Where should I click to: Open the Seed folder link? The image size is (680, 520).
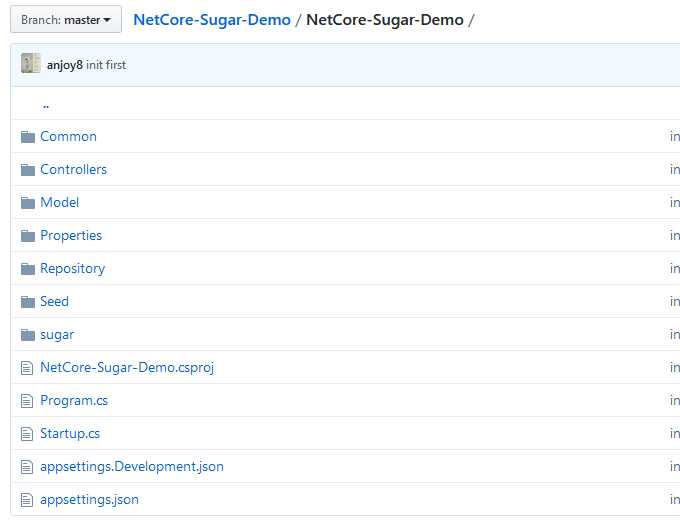(54, 301)
